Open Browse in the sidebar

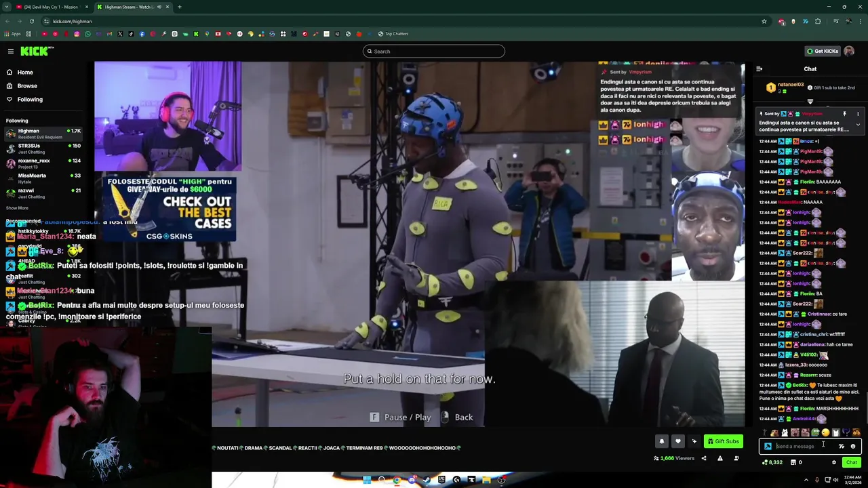click(27, 86)
